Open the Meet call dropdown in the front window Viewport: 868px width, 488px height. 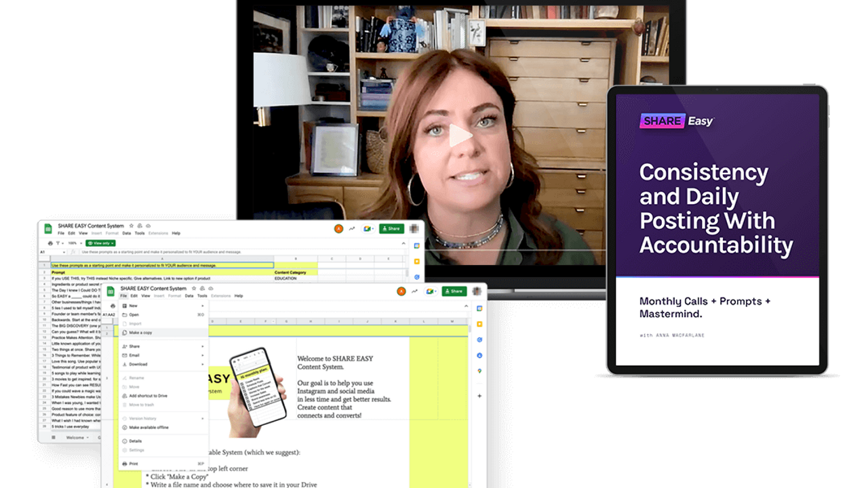pos(431,291)
